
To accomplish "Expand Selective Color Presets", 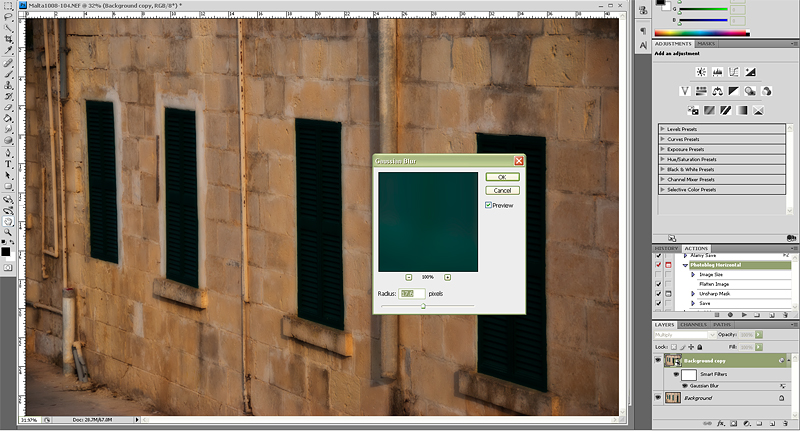I will click(663, 189).
